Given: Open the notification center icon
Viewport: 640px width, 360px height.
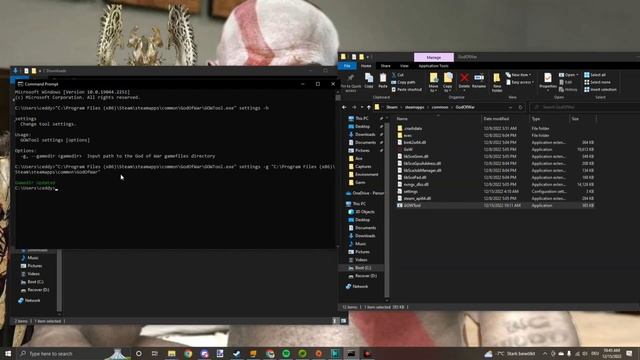Looking at the screenshot, I should [629, 353].
